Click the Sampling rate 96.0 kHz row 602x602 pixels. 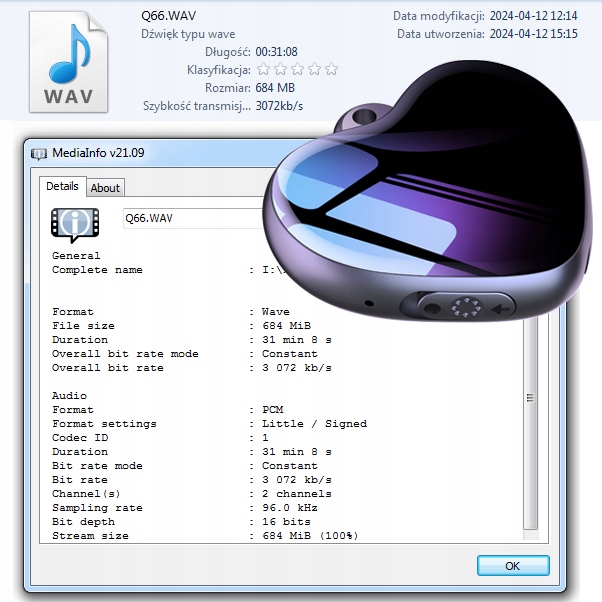185,508
